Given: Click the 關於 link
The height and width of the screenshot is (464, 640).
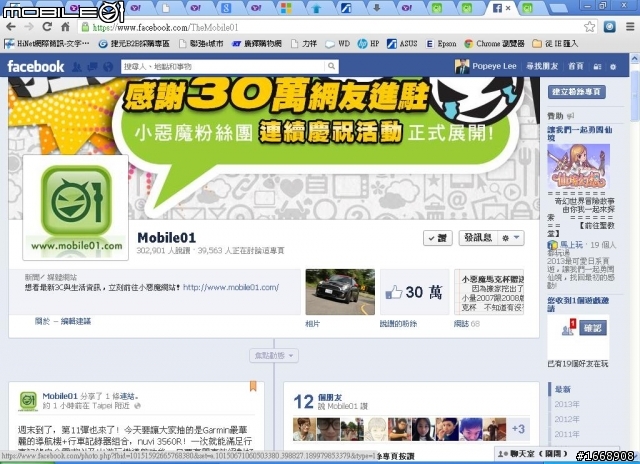Looking at the screenshot, I should (42, 321).
